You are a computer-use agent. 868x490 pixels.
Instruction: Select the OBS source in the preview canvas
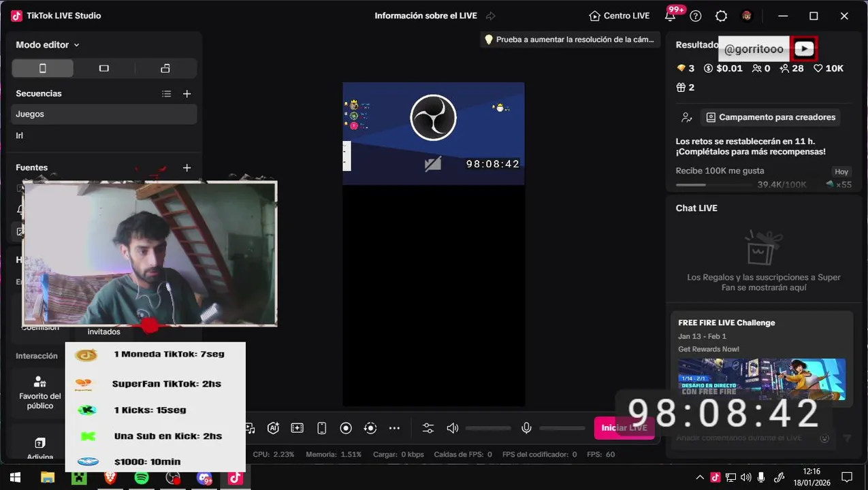(433, 133)
